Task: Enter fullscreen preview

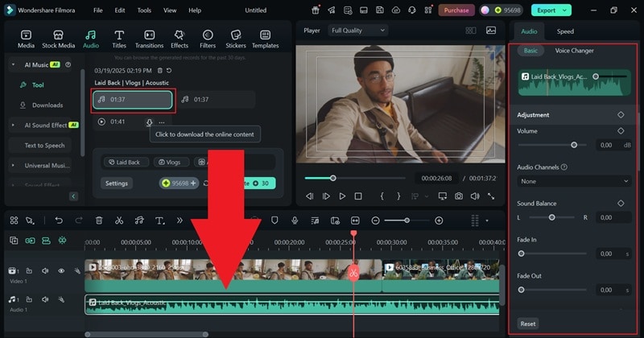Action: [x=491, y=196]
